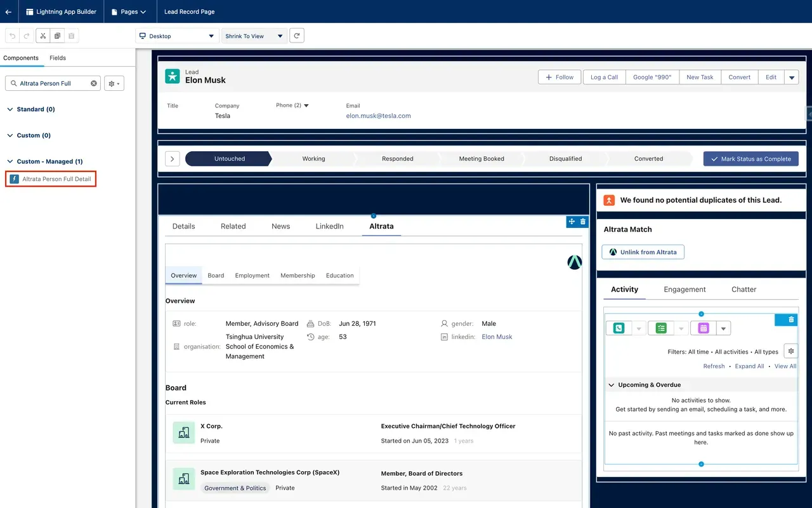
Task: Copy the selected component
Action: click(57, 36)
